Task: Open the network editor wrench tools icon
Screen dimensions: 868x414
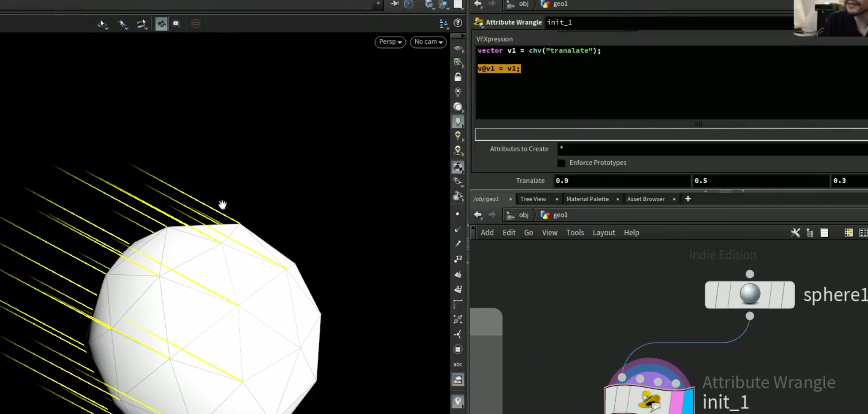Action: coord(795,232)
